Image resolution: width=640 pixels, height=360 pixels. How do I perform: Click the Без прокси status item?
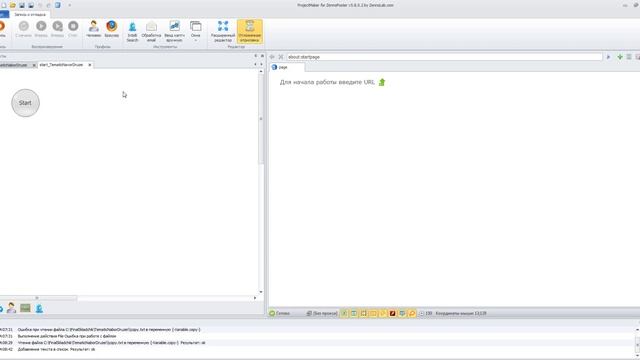click(322, 313)
